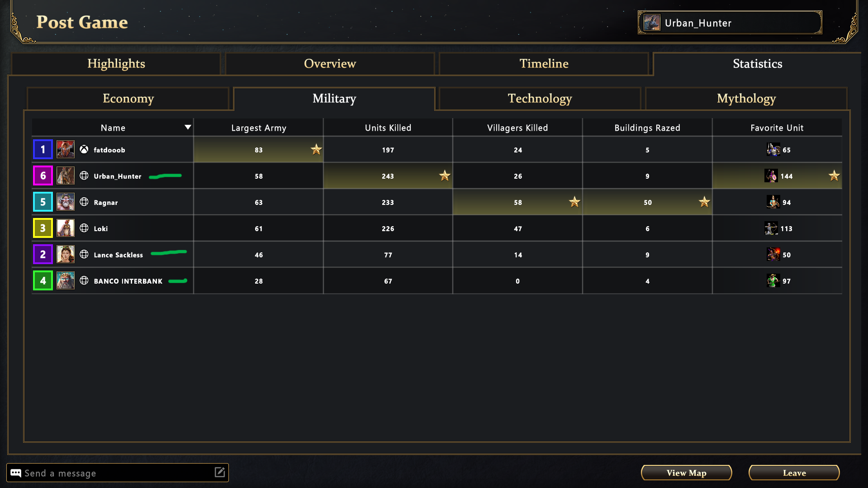Click the purple player color box numbered 6
868x488 pixels.
(43, 175)
